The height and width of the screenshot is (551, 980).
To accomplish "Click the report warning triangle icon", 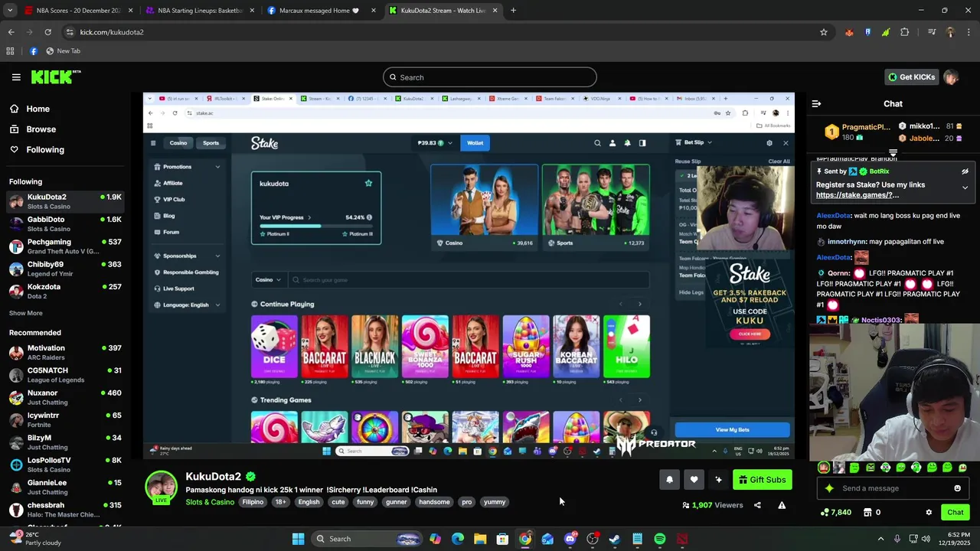I will (782, 505).
